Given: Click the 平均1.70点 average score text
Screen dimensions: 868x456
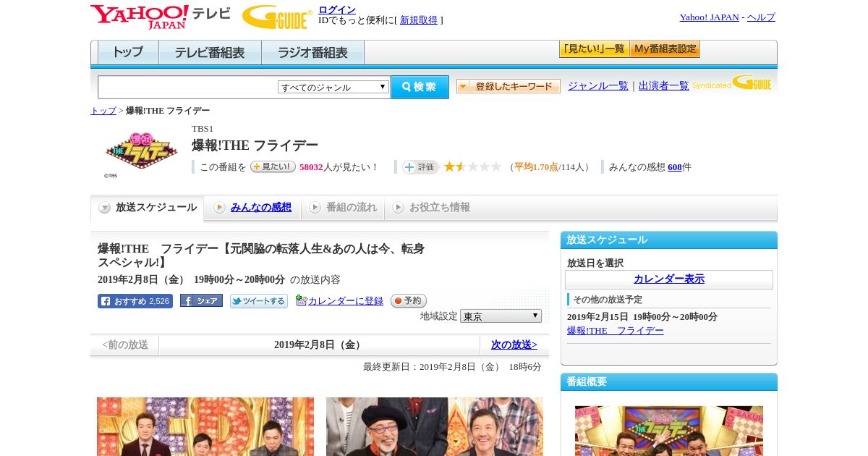Looking at the screenshot, I should coord(536,167).
